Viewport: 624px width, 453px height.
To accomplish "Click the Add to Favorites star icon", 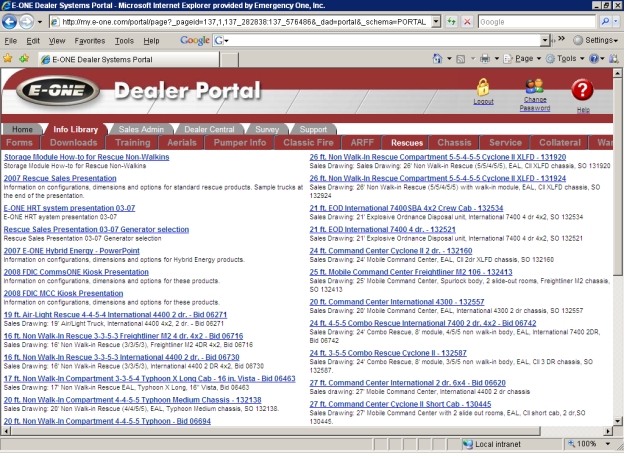I will point(24,59).
